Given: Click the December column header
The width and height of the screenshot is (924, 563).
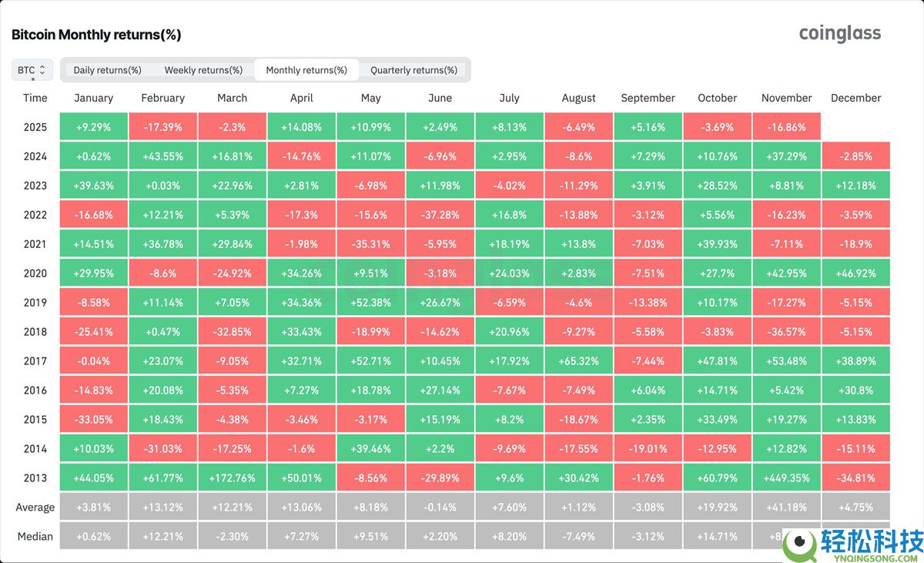Looking at the screenshot, I should click(x=855, y=98).
